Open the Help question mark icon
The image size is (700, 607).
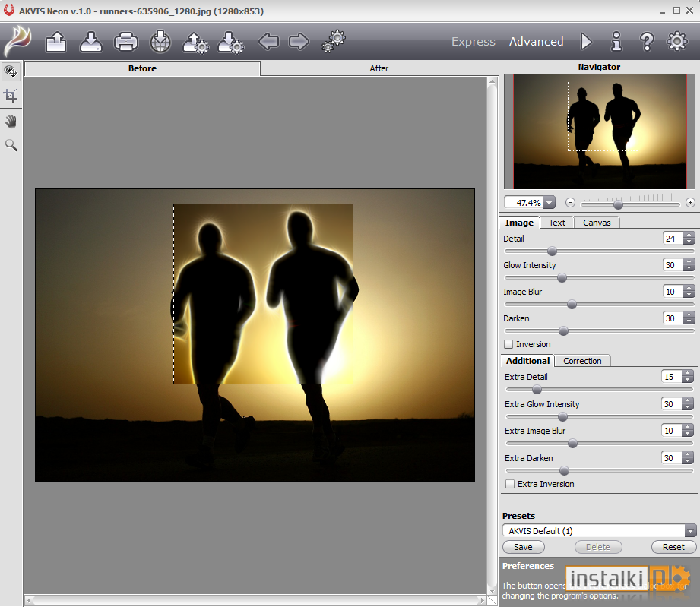pos(647,42)
